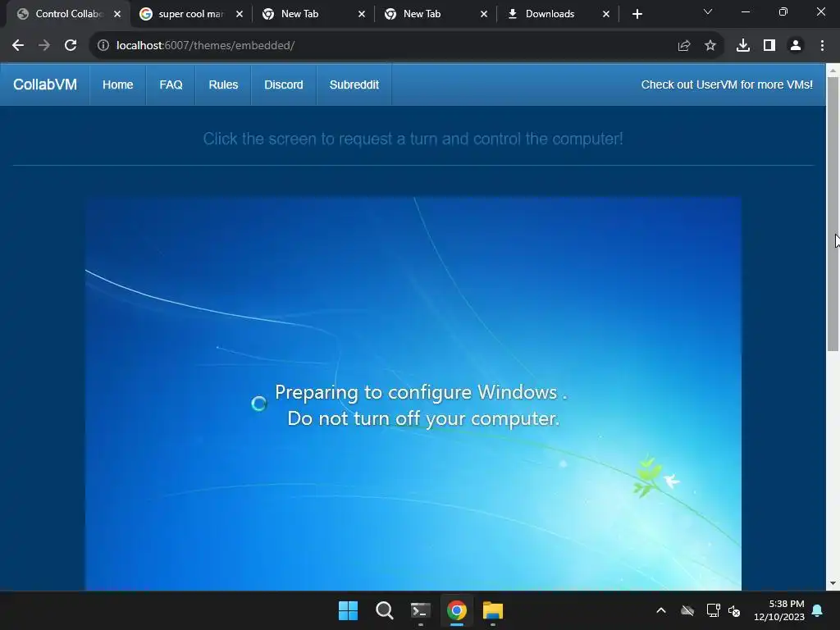
Task: Click the Chrome taskbar icon
Action: [456, 610]
